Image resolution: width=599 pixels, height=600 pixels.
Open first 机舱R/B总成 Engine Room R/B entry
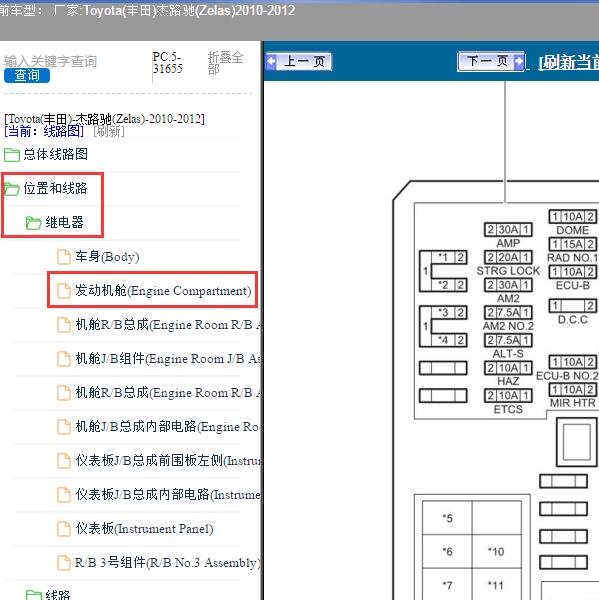tap(168, 324)
